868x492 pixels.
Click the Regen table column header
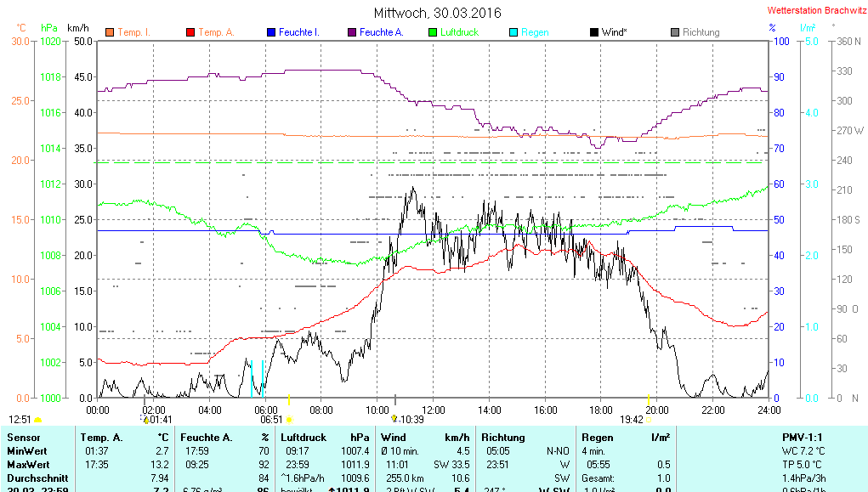[598, 437]
